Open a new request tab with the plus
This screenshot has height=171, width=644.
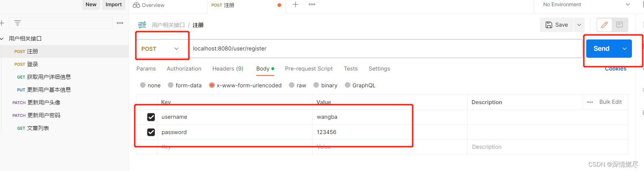[x=295, y=5]
